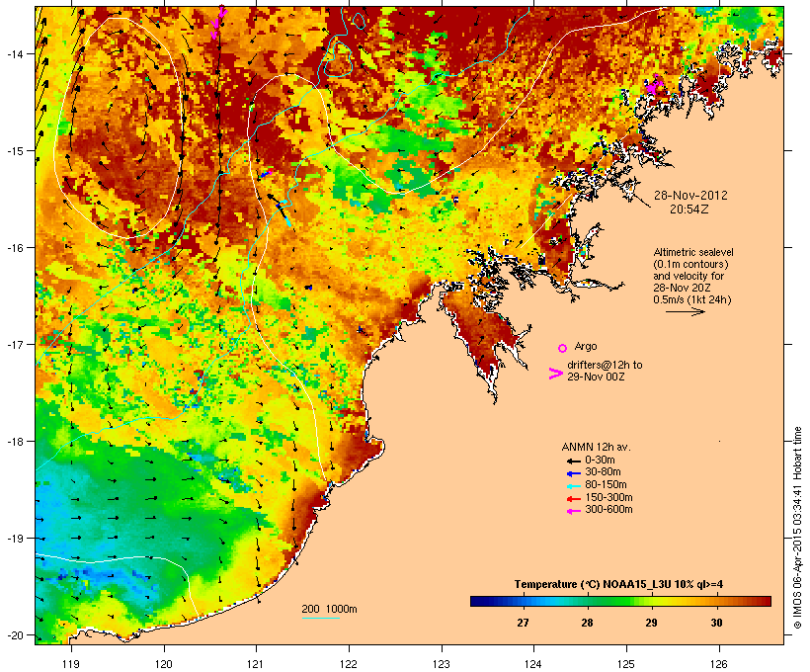The width and height of the screenshot is (810, 672).
Task: Click the colorbar tick label 30
Action: click(x=716, y=623)
